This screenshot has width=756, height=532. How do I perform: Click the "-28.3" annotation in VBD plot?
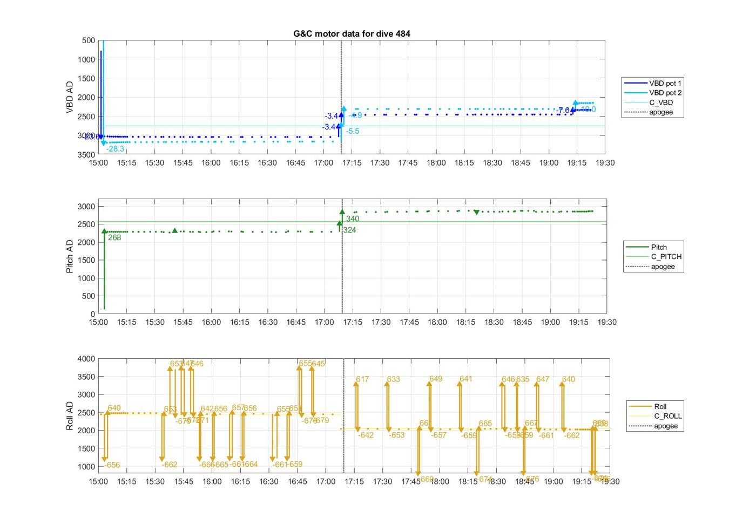pyautogui.click(x=115, y=149)
